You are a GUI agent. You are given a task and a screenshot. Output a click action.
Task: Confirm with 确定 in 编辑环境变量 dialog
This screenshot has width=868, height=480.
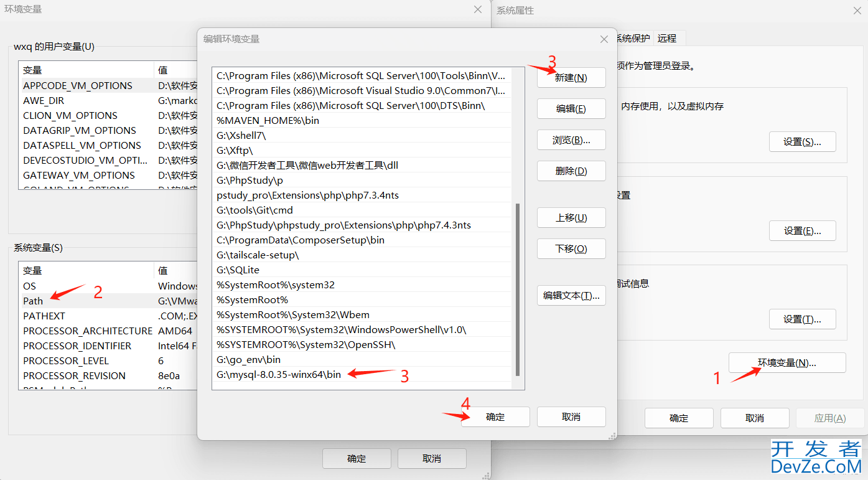[495, 417]
